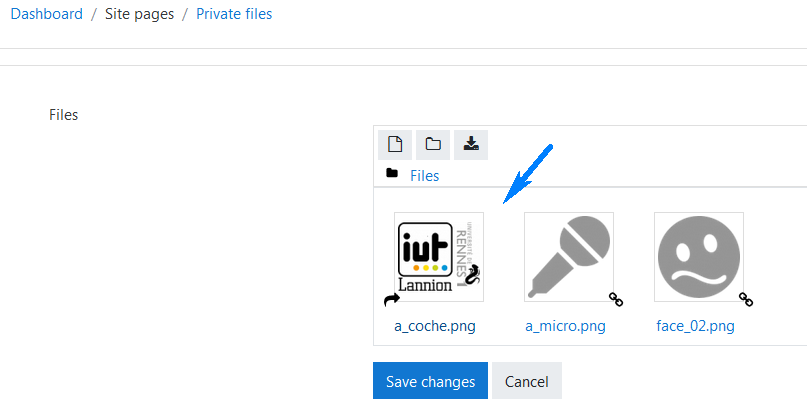Viewport: 807px width, 414px height.
Task: Click the face_02.png file name
Action: tap(695, 326)
